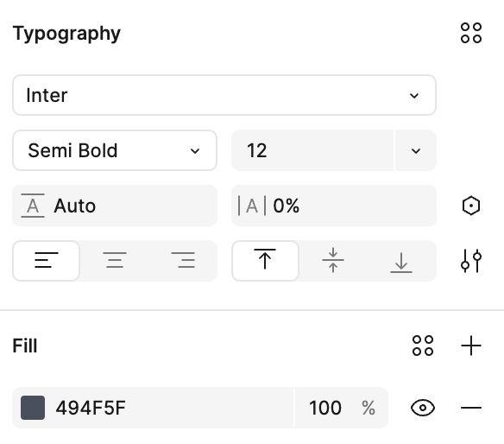504x444 pixels.
Task: Expand font size presets chevron
Action: point(416,150)
